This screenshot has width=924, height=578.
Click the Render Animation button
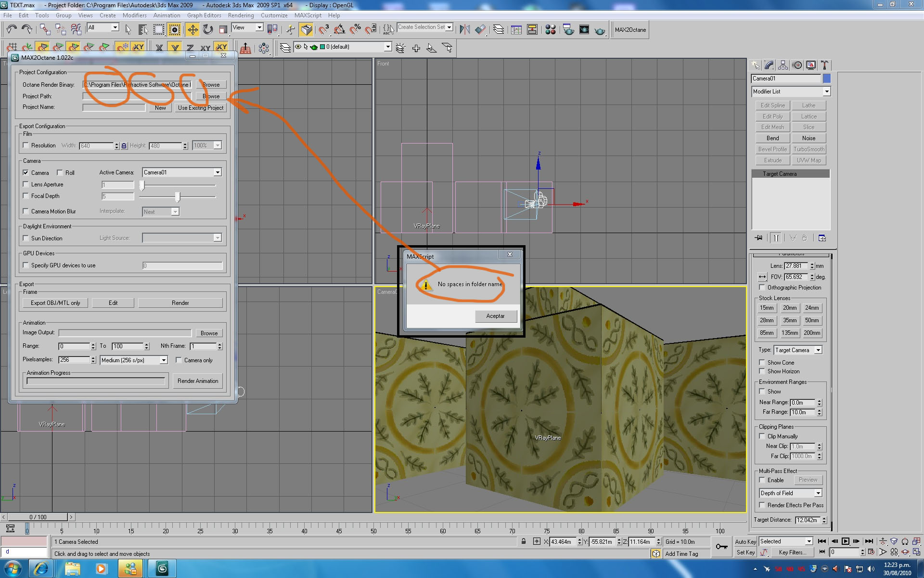pos(197,381)
